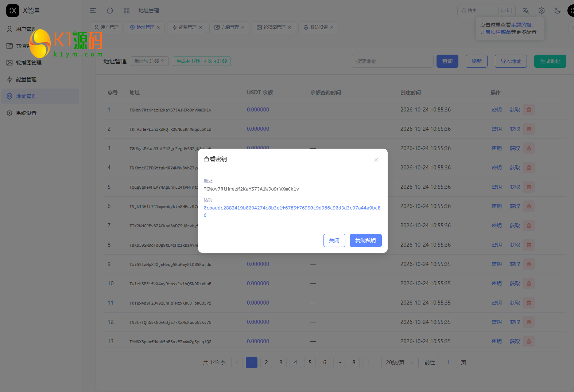This screenshot has width=574, height=392.
Task: Open the 20条/页 page size dropdown
Action: coord(400,362)
